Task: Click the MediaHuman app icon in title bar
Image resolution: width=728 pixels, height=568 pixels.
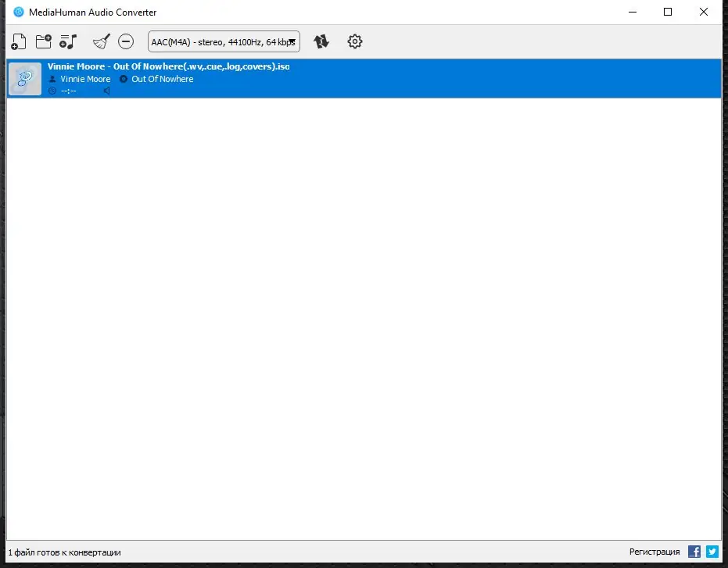Action: tap(19, 12)
